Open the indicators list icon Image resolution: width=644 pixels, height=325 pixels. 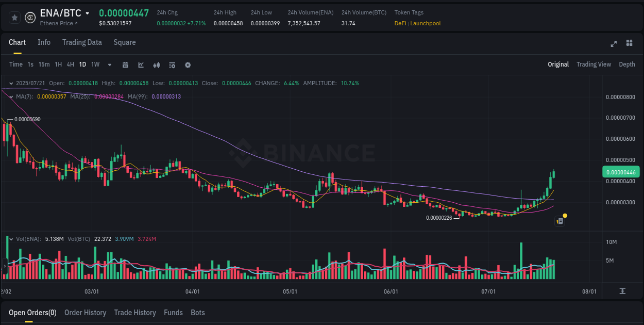tap(172, 65)
